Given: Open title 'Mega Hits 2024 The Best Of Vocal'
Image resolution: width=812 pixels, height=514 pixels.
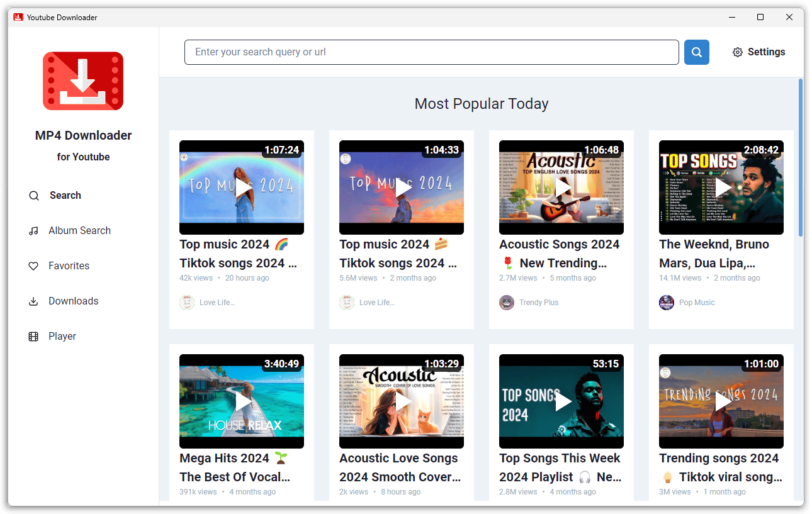Looking at the screenshot, I should 235,467.
